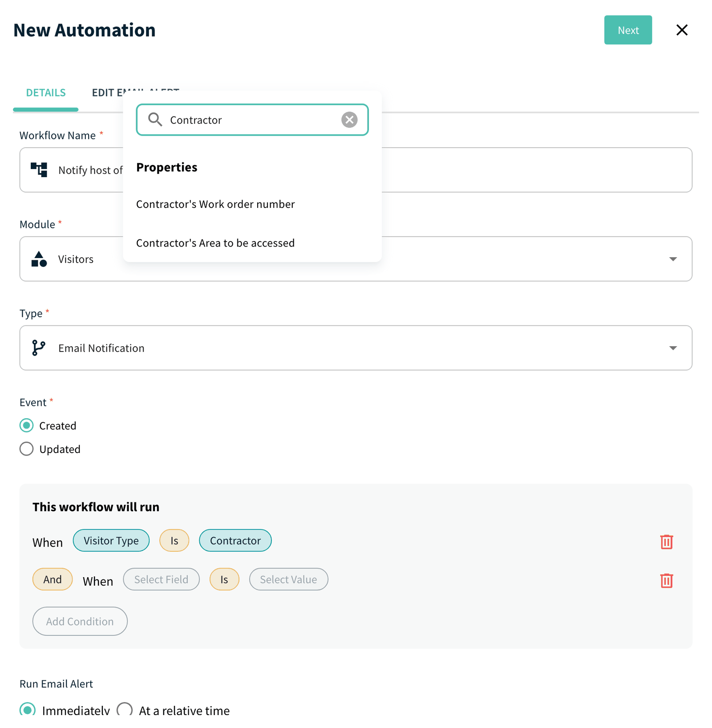
Task: Click the workflow hierarchy icon
Action: [39, 170]
